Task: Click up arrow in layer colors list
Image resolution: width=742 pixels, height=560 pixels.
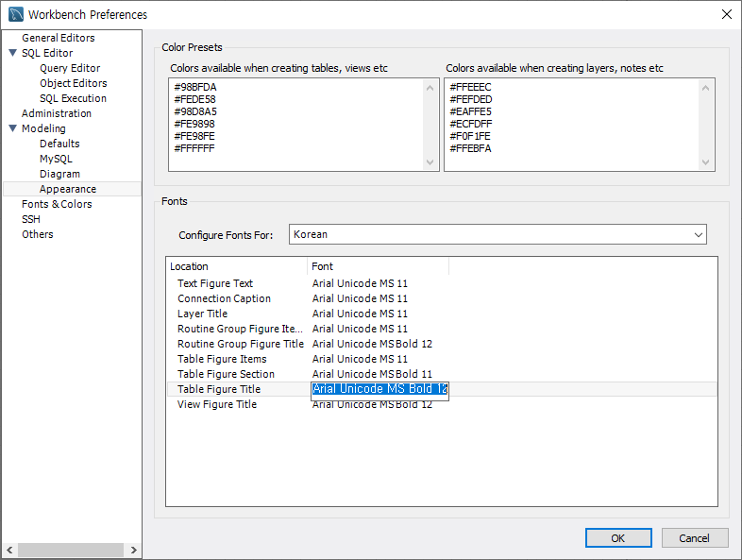Action: [705, 88]
